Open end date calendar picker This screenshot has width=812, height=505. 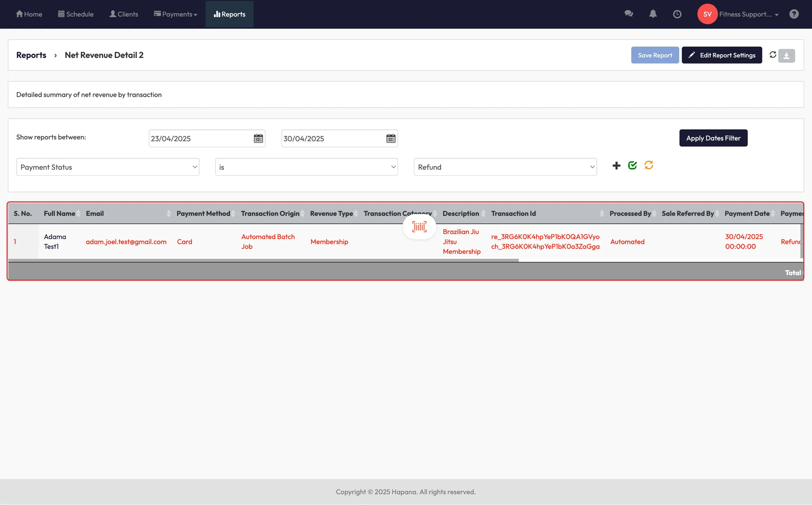coord(391,138)
